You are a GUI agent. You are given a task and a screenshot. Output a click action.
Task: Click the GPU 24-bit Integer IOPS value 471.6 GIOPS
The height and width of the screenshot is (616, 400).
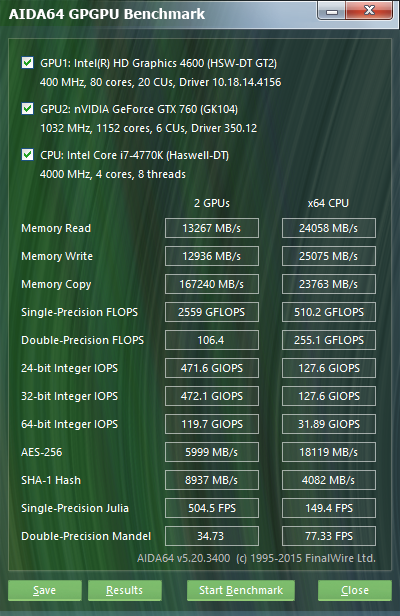[x=212, y=368]
